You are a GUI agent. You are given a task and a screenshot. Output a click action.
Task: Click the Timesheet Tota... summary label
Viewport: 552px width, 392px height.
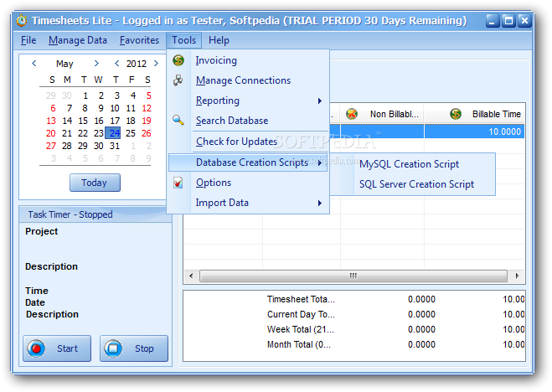[301, 299]
